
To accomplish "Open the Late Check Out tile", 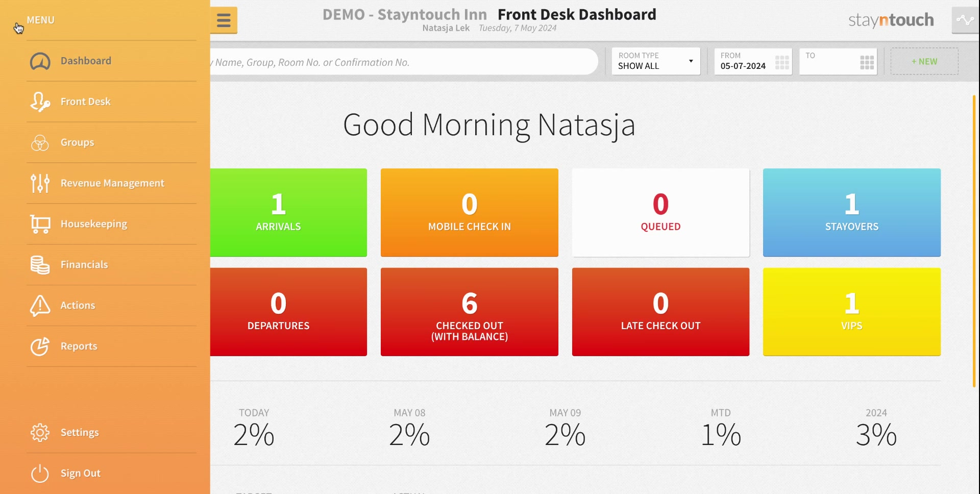I will pyautogui.click(x=660, y=312).
